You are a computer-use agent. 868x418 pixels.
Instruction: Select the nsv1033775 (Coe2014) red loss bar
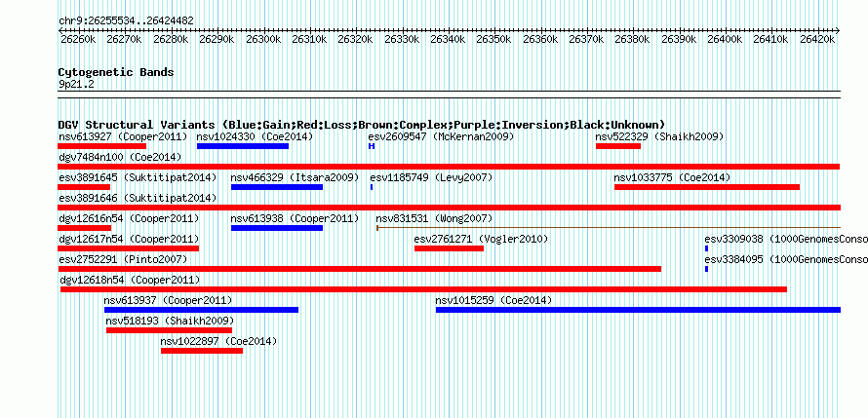click(x=707, y=187)
